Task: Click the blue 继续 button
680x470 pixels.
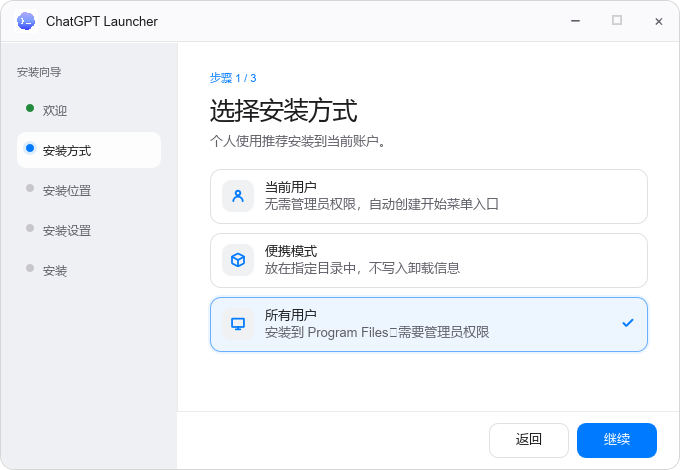Action: tap(617, 440)
